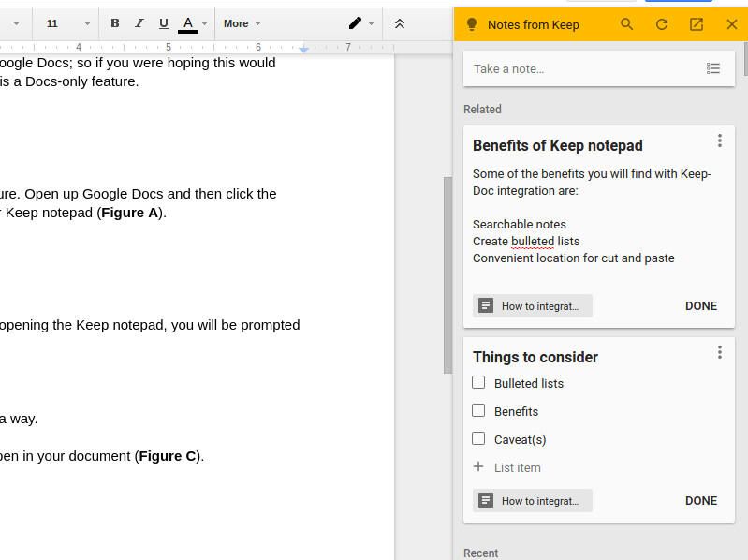The image size is (748, 560).
Task: Collapse the toolbar with double chevron
Action: (x=400, y=23)
